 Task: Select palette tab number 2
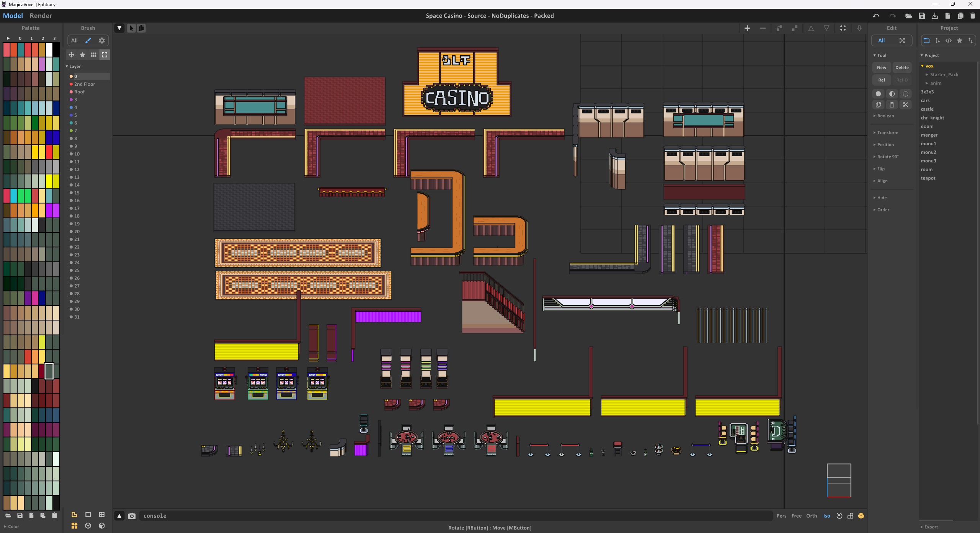pyautogui.click(x=43, y=38)
